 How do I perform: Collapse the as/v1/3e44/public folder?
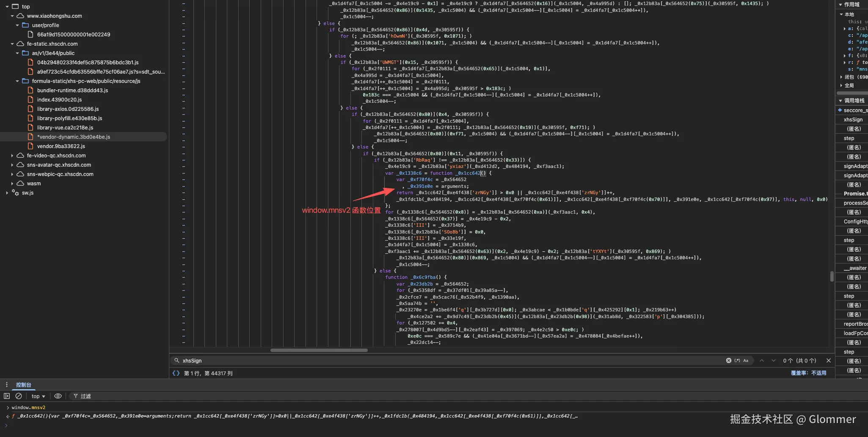17,53
